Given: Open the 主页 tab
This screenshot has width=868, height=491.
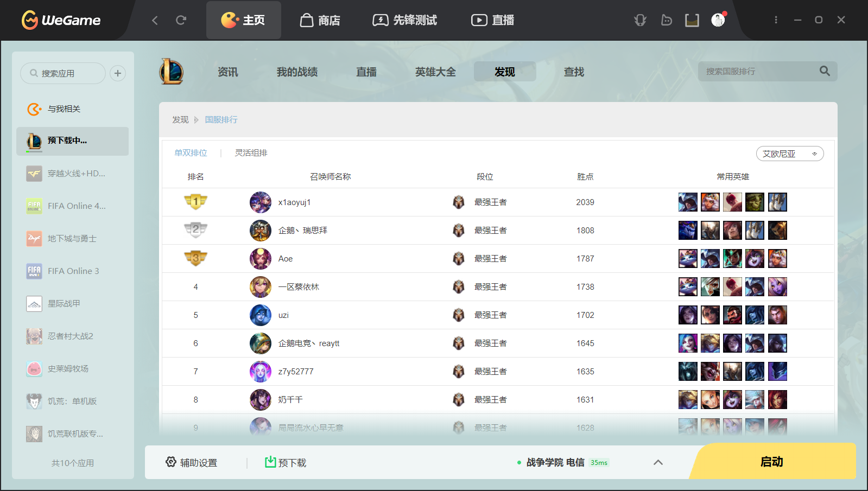Looking at the screenshot, I should pyautogui.click(x=243, y=20).
